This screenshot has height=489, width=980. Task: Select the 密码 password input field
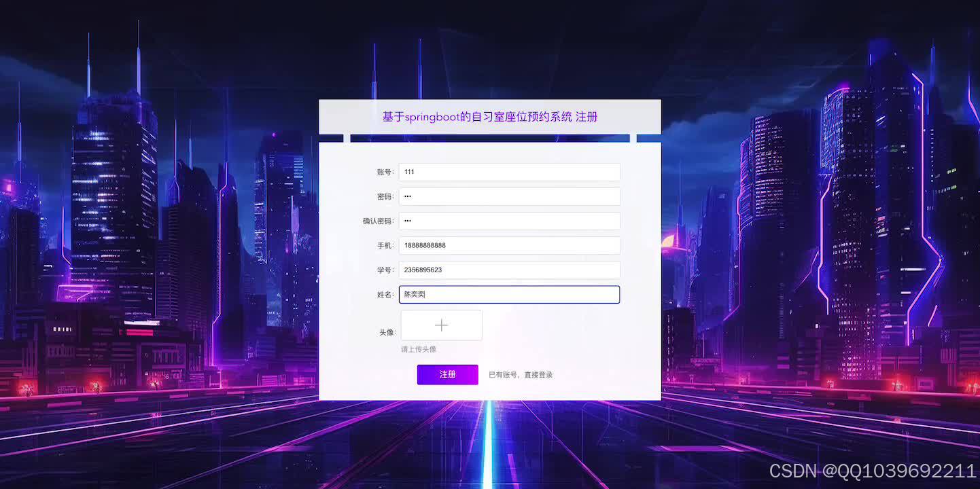click(509, 196)
